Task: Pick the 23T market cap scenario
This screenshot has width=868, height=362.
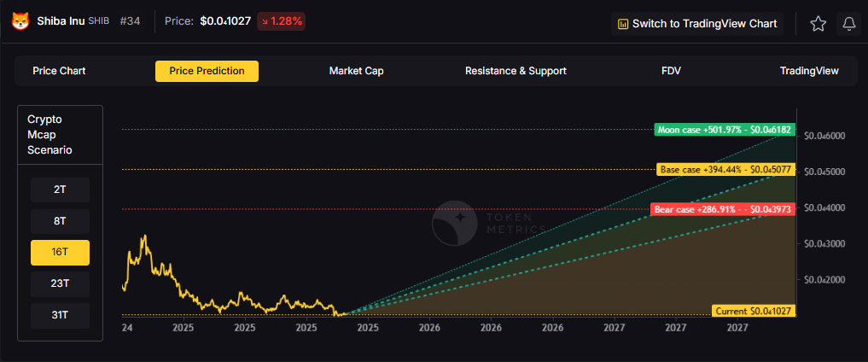Action: coord(61,284)
